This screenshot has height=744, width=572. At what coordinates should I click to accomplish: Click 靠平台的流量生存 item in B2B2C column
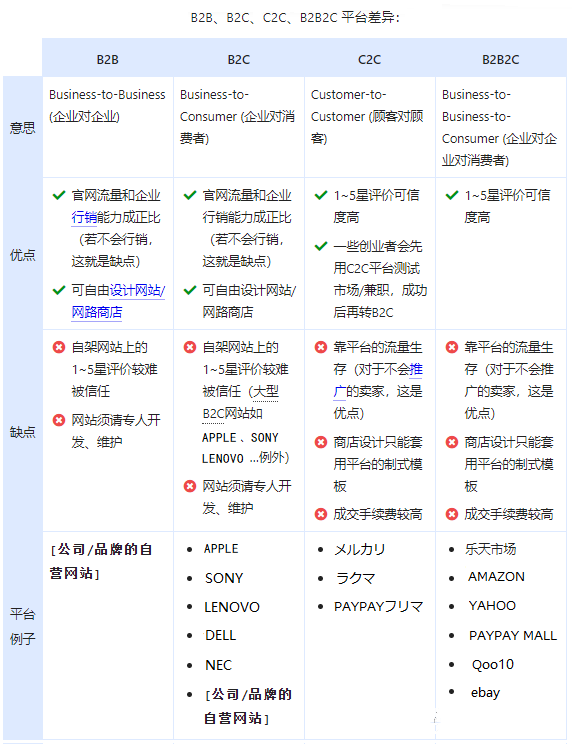pyautogui.click(x=508, y=380)
